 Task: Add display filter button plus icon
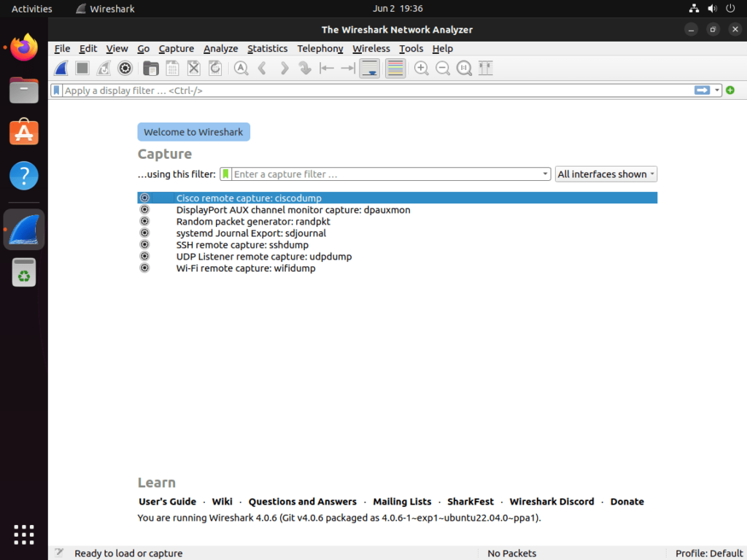[729, 90]
